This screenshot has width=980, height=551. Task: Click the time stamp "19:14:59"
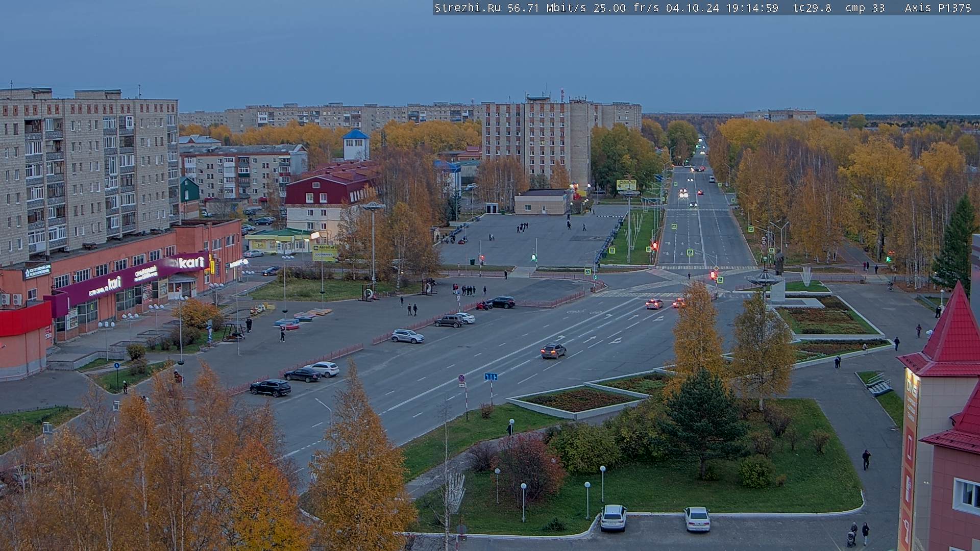click(752, 8)
